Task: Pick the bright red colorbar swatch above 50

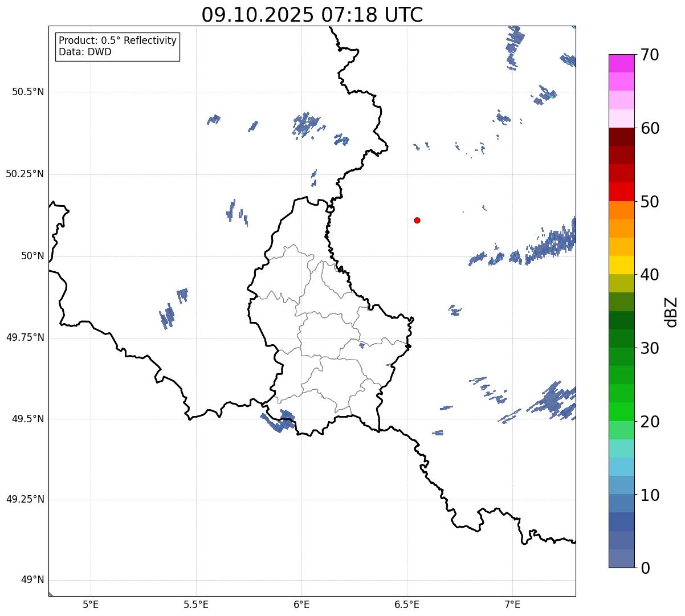Action: (622, 192)
